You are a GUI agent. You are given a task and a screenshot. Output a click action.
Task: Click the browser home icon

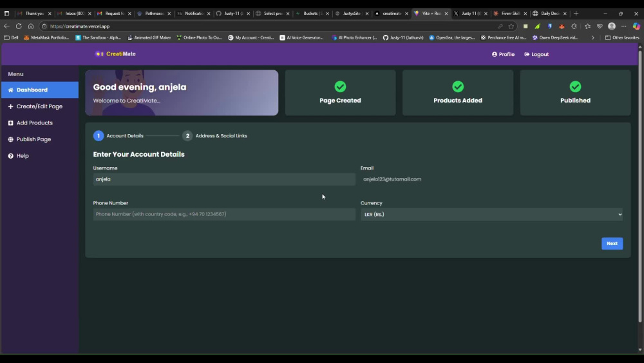point(31,26)
